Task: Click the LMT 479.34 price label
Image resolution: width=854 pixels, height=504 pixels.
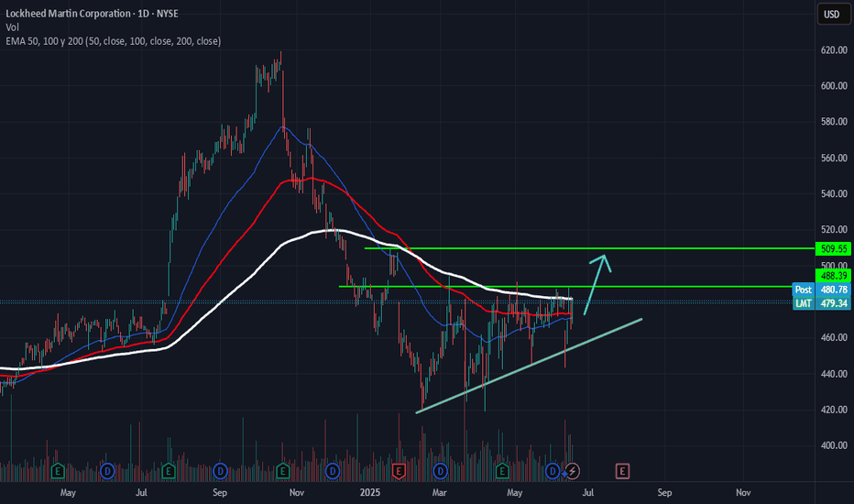Action: pos(822,303)
